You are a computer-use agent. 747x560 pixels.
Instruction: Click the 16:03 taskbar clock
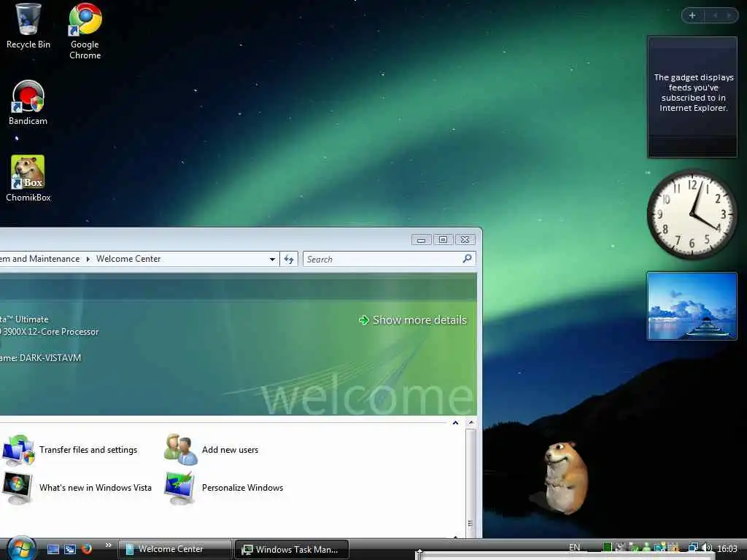point(727,548)
